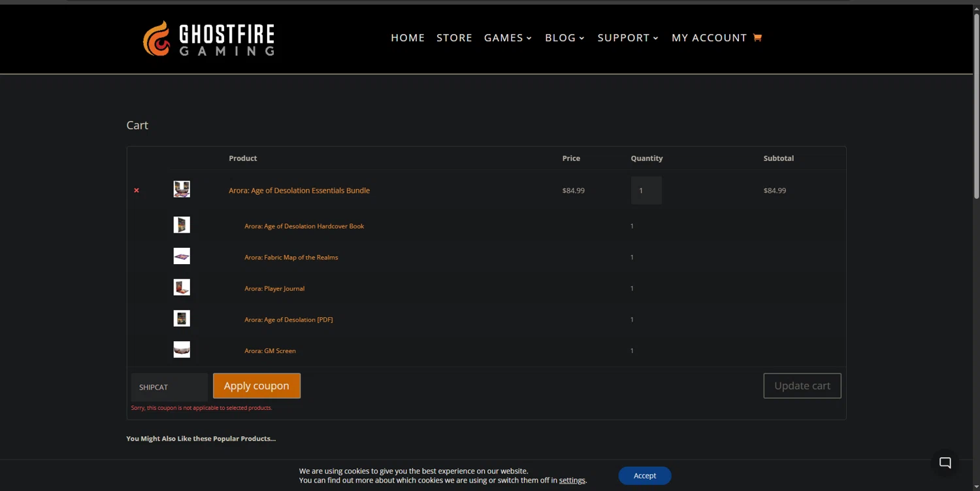
Task: Open Arora: Fabric Map of the Realms link
Action: tap(291, 258)
